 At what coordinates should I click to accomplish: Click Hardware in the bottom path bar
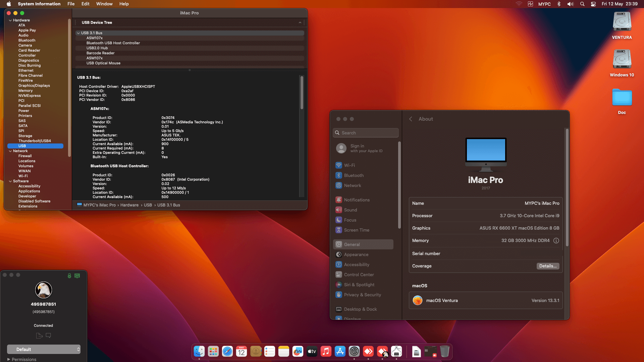129,205
